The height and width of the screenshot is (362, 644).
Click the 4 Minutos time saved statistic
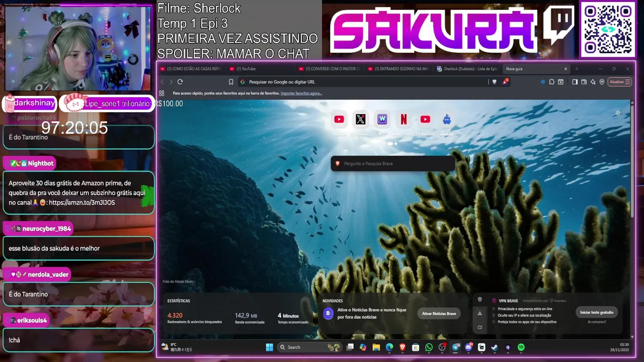(x=293, y=318)
